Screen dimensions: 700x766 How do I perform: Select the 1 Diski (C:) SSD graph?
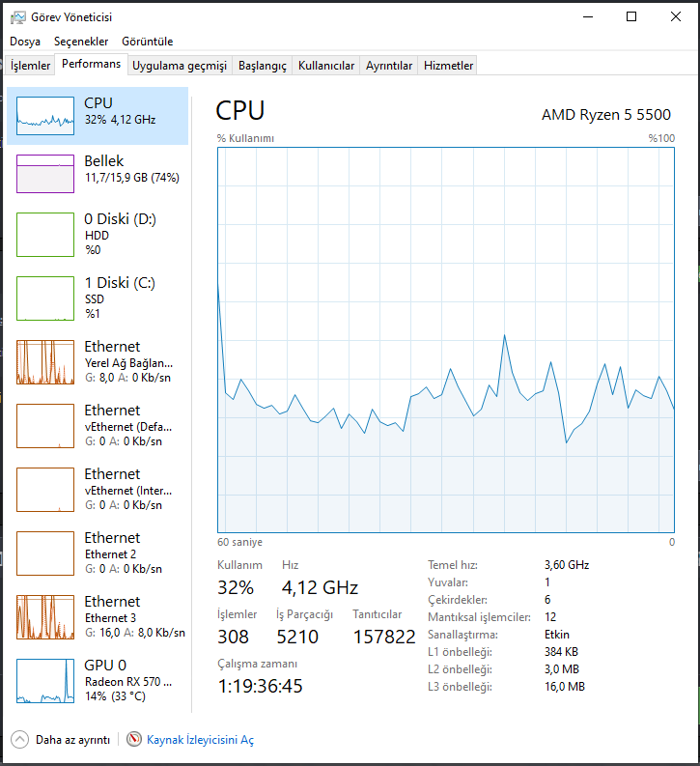[45, 298]
